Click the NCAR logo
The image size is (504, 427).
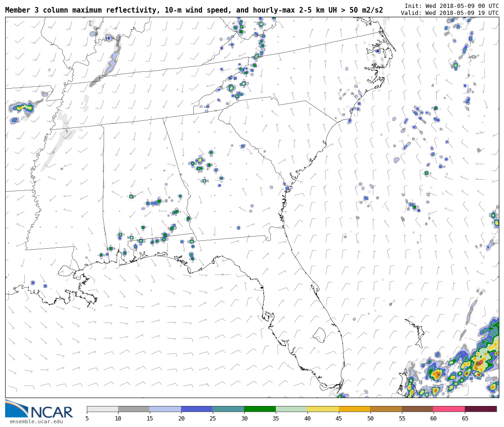pos(39,409)
